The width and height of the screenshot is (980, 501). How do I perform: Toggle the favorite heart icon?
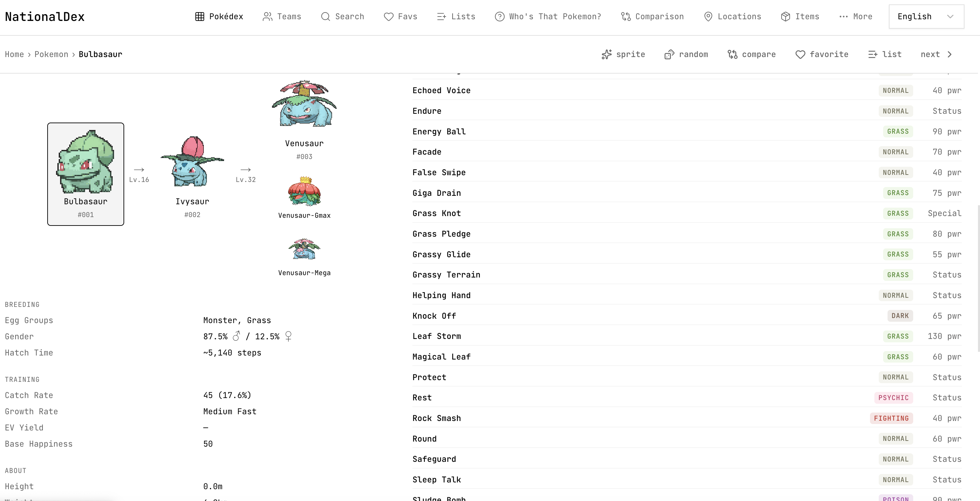800,54
